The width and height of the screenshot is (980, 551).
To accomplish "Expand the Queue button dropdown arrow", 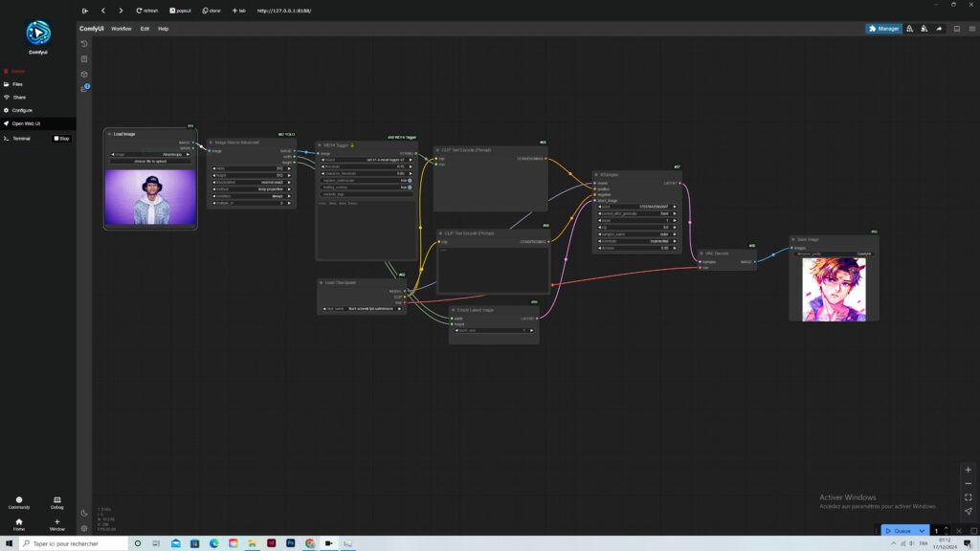I will tap(922, 531).
